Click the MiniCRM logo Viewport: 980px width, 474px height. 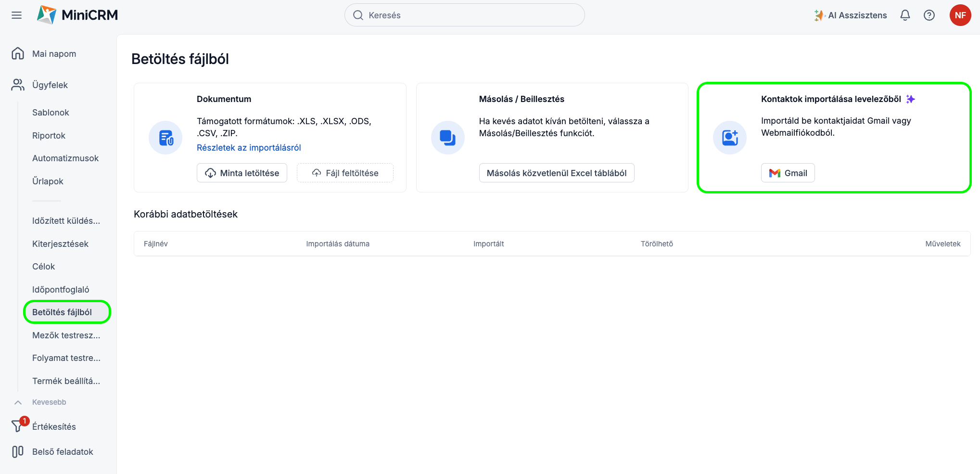click(x=77, y=15)
